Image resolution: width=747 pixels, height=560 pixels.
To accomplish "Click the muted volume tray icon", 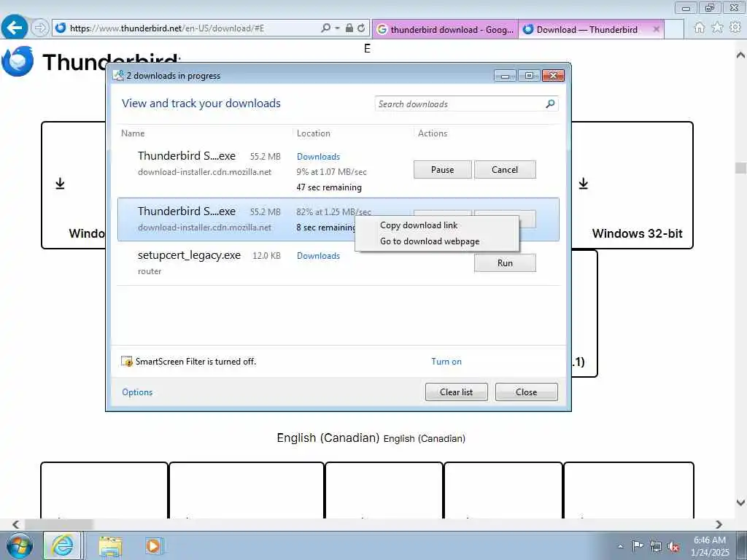I will 673,546.
